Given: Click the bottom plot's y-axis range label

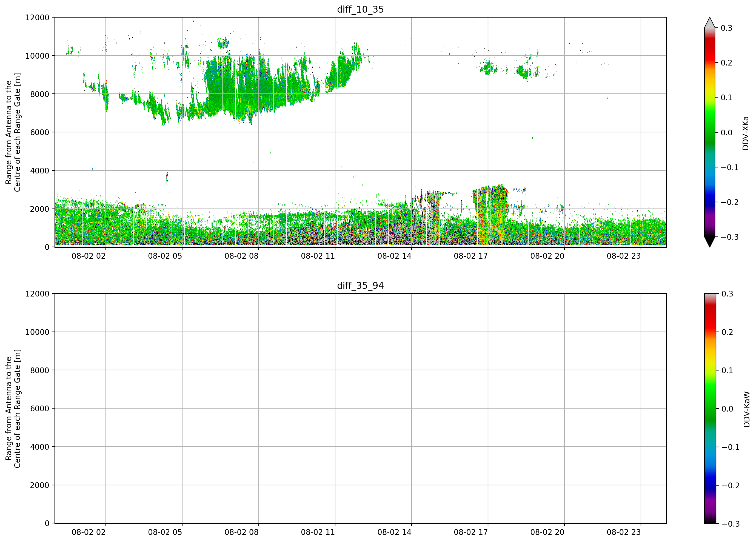Looking at the screenshot, I should click(13, 409).
